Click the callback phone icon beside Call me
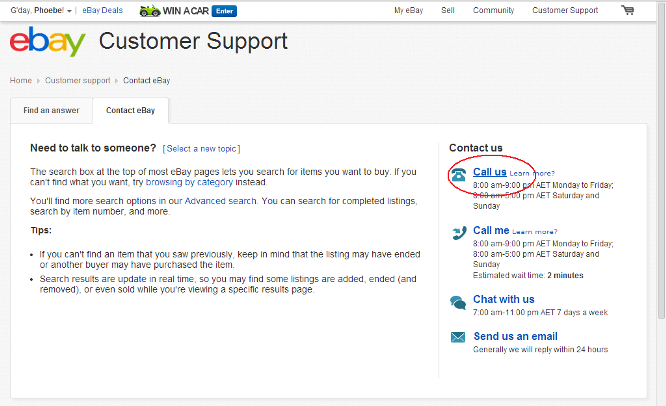666x406 pixels. pos(459,233)
